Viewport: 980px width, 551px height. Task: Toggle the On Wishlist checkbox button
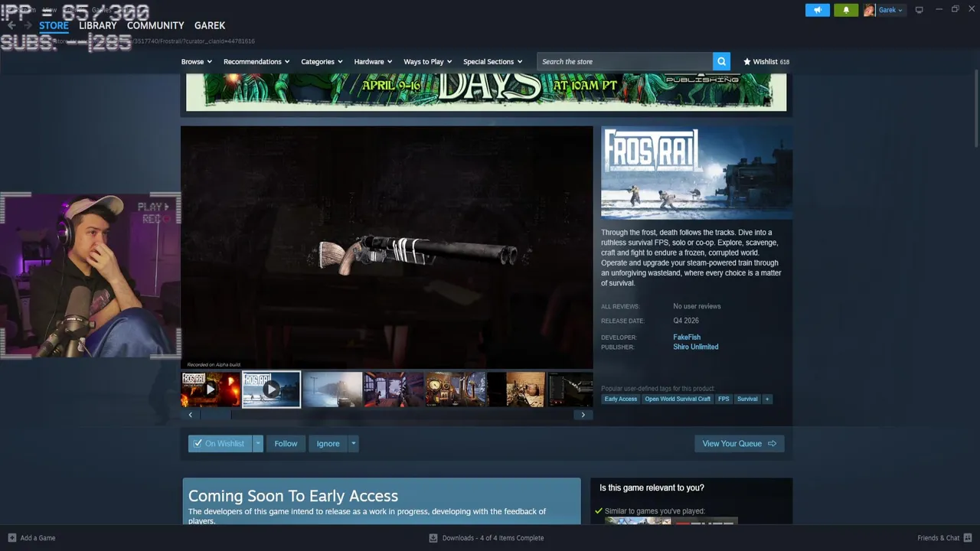[220, 444]
